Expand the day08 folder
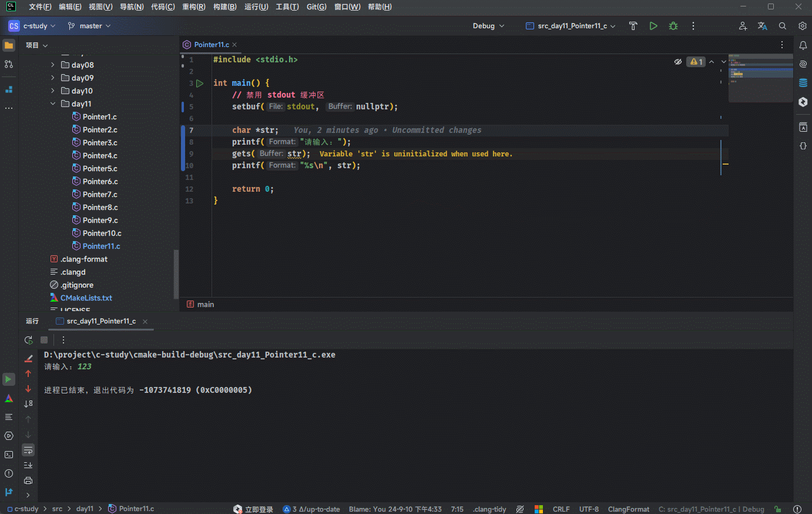 (x=53, y=65)
